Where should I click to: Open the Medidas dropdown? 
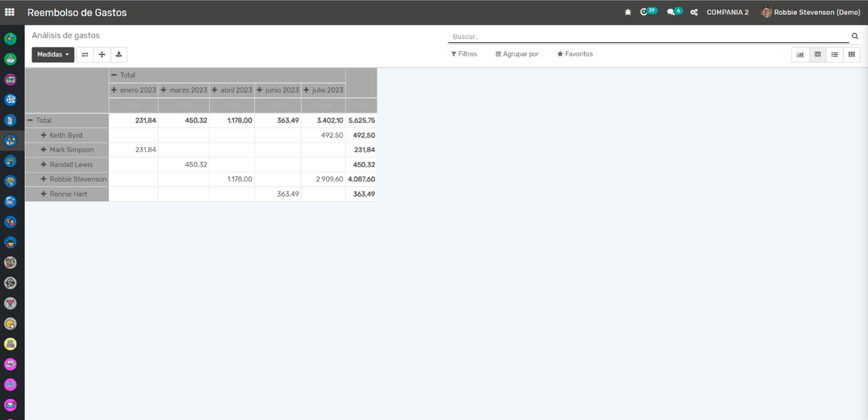point(53,55)
